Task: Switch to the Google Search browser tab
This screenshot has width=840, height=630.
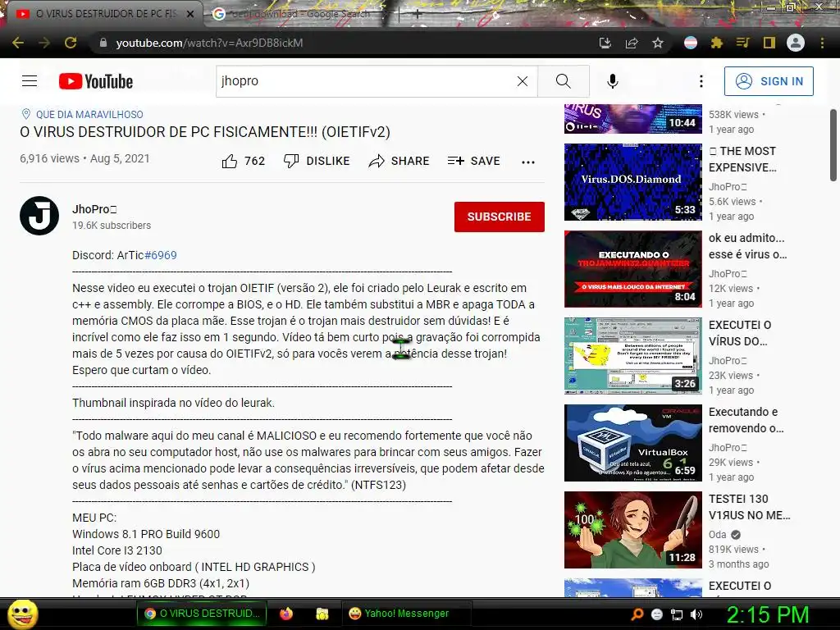Action: click(x=300, y=14)
